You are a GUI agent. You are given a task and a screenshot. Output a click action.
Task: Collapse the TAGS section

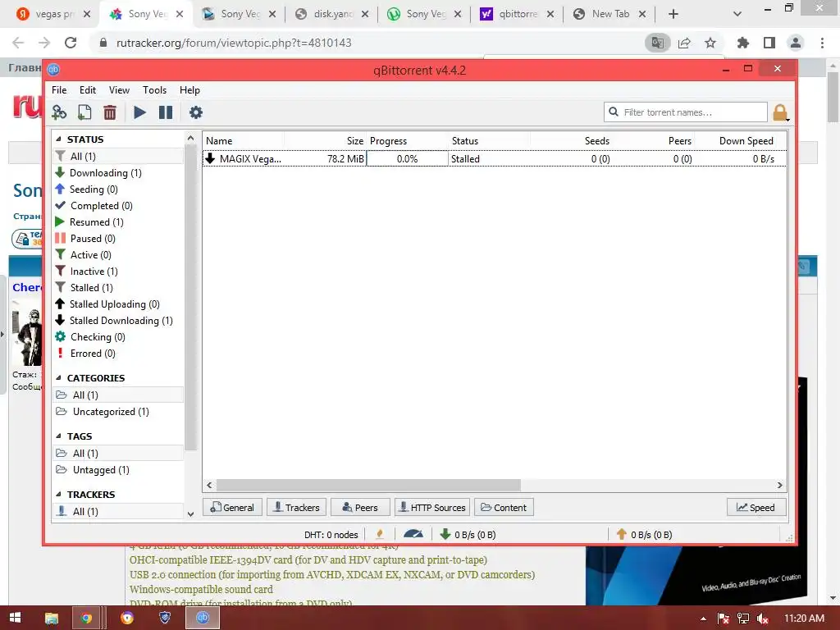tap(59, 436)
